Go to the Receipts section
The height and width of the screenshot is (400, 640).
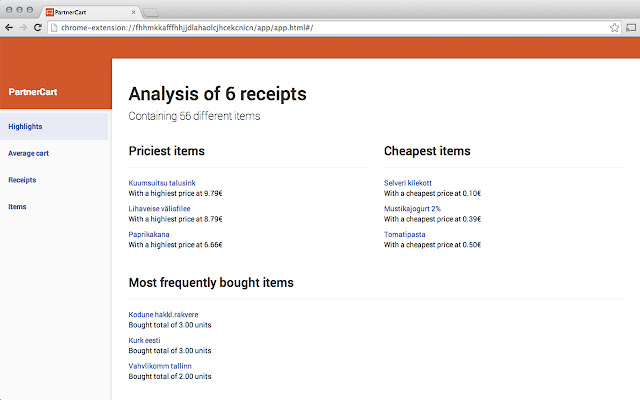22,180
